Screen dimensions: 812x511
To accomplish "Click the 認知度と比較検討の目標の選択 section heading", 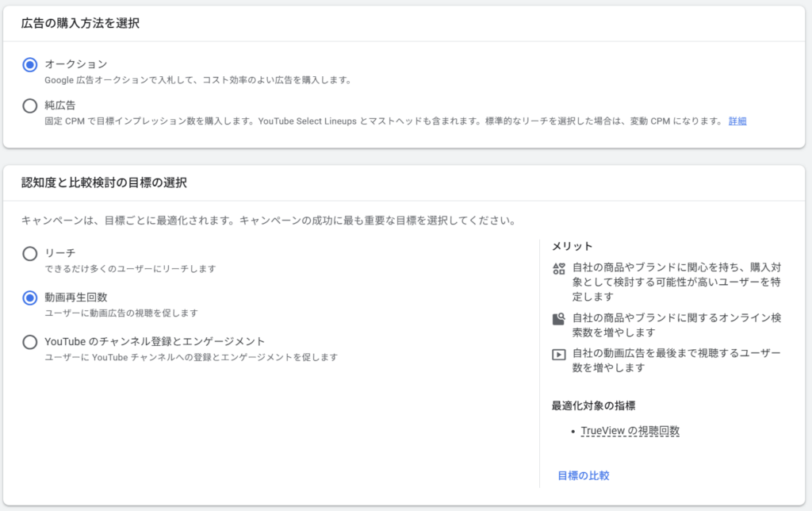I will coord(104,182).
